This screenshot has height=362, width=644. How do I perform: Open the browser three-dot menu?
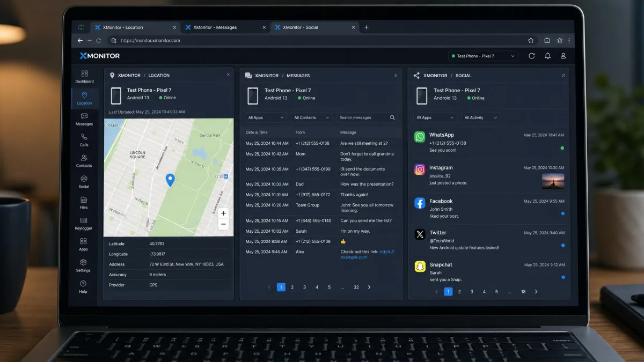(569, 40)
